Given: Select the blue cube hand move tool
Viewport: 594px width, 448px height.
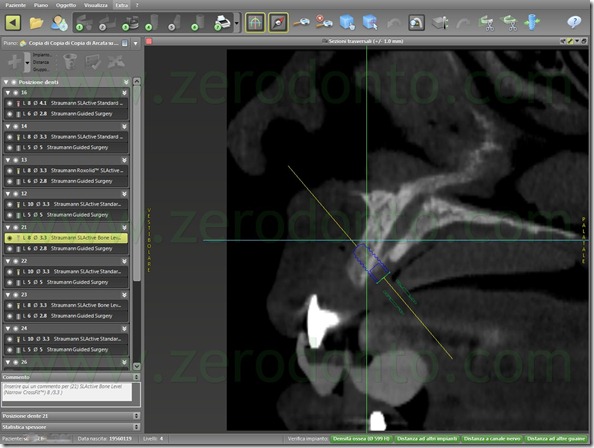Looking at the screenshot, I should click(x=347, y=22).
